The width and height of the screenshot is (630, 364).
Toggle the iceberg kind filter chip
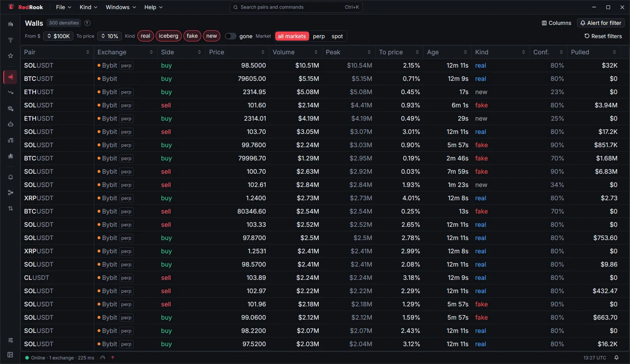[x=168, y=36]
